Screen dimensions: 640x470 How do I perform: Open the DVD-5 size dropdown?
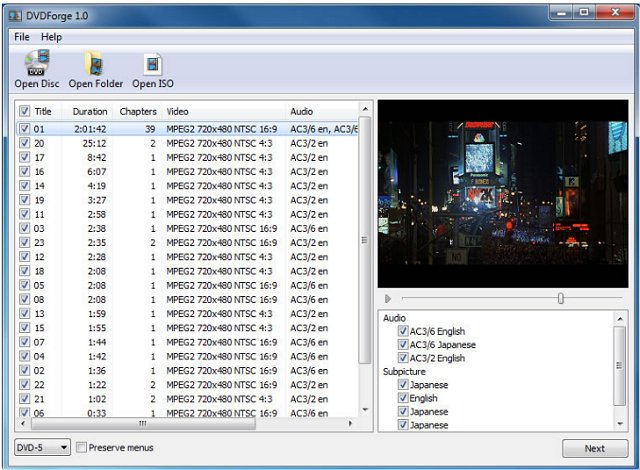(x=42, y=447)
